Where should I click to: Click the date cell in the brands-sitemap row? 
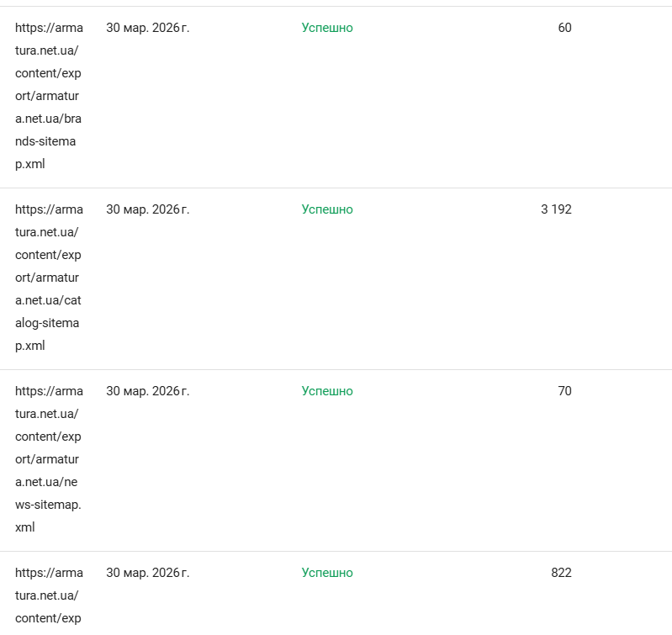coord(148,28)
